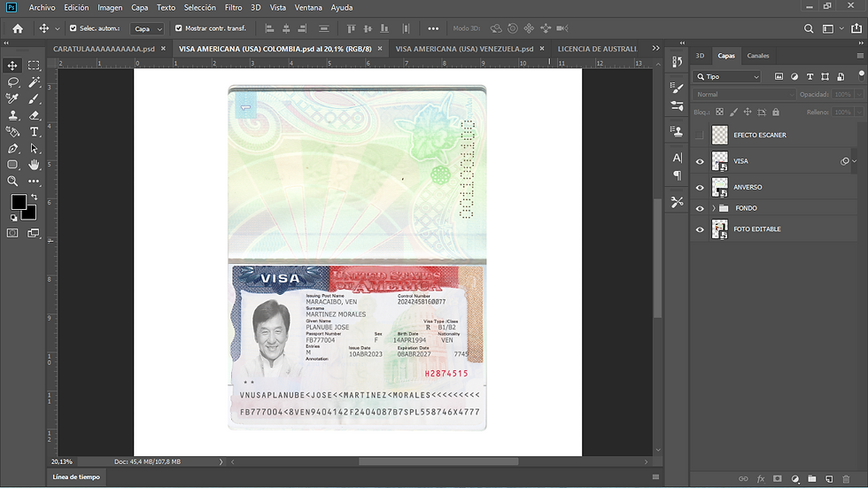Viewport: 868px width, 488px height.
Task: Open the Edit Toolbar dots
Action: tap(34, 181)
